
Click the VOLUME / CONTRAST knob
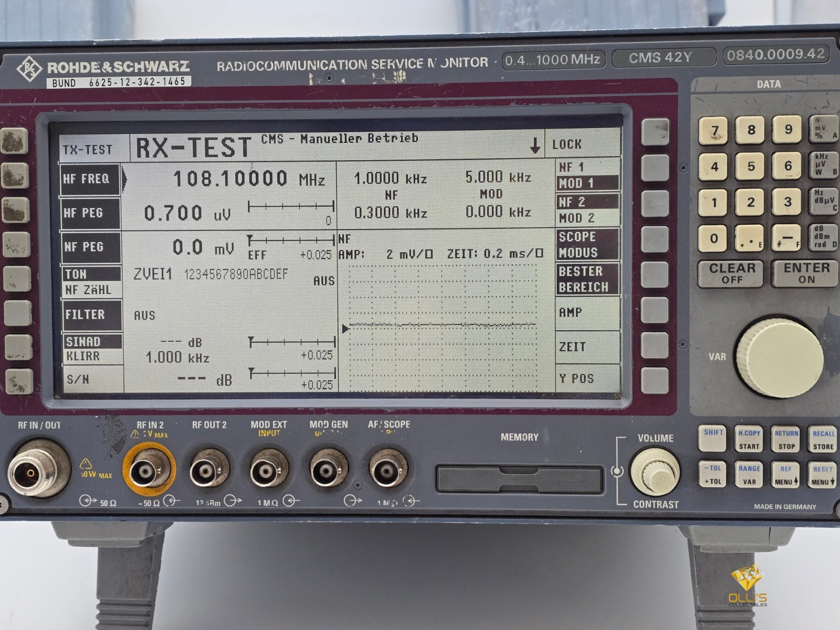656,471
